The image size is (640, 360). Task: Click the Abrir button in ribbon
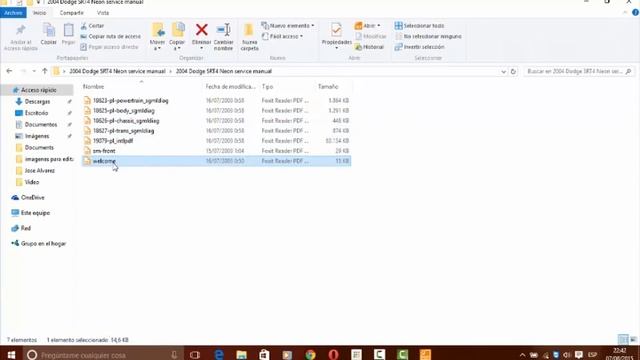tap(367, 26)
